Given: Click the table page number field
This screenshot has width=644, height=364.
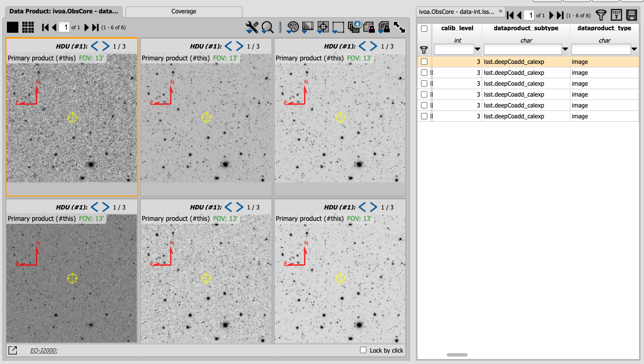Looking at the screenshot, I should pos(529,15).
